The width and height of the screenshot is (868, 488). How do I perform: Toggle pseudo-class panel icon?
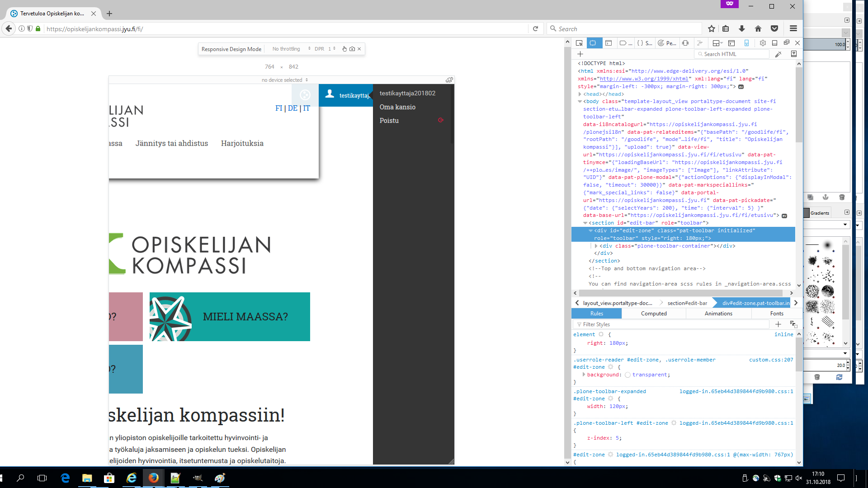point(793,324)
